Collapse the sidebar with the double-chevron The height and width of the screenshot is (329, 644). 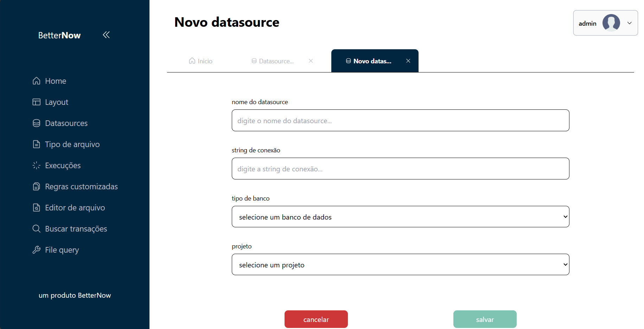[106, 35]
